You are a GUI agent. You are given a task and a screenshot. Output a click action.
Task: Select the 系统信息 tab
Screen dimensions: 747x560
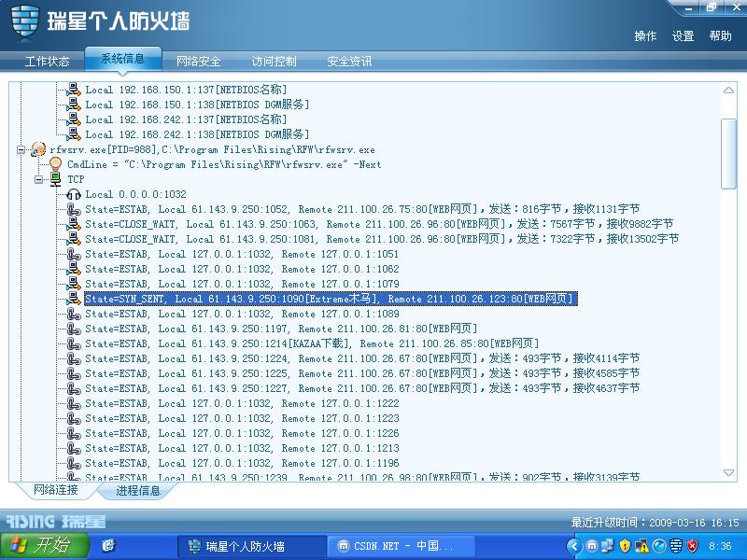[x=122, y=59]
